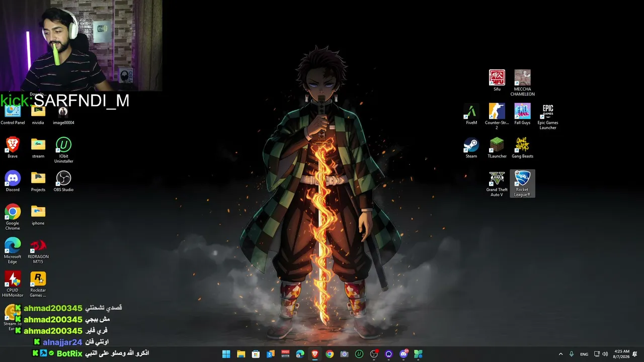Open the volume control in system tray
Image resolution: width=644 pixels, height=362 pixels.
(605, 354)
